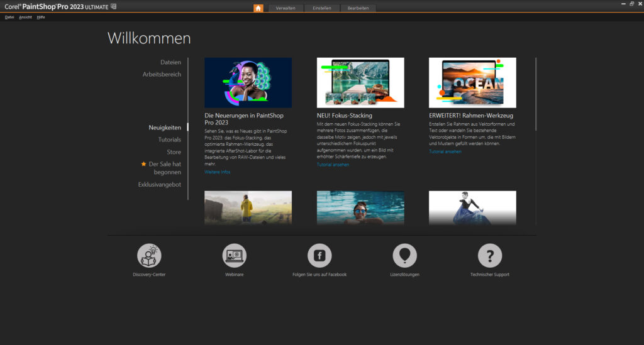Open the Datei menu

pyautogui.click(x=9, y=17)
